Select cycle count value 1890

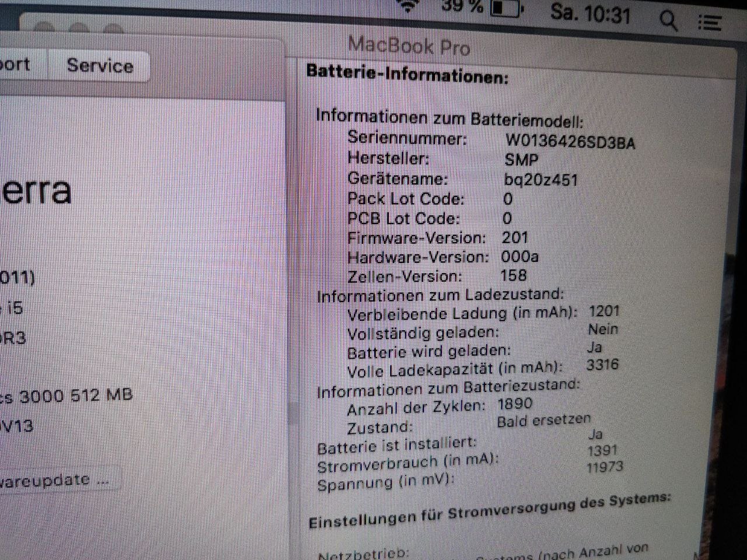click(515, 404)
